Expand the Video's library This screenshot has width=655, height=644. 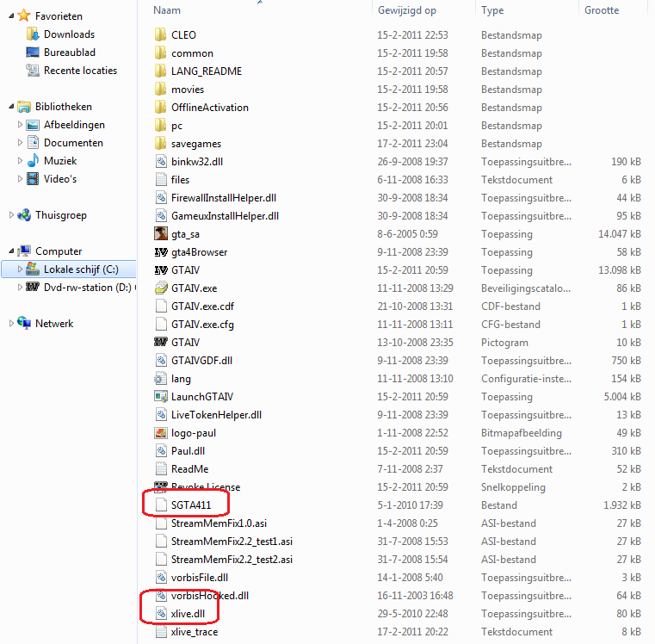pos(20,178)
